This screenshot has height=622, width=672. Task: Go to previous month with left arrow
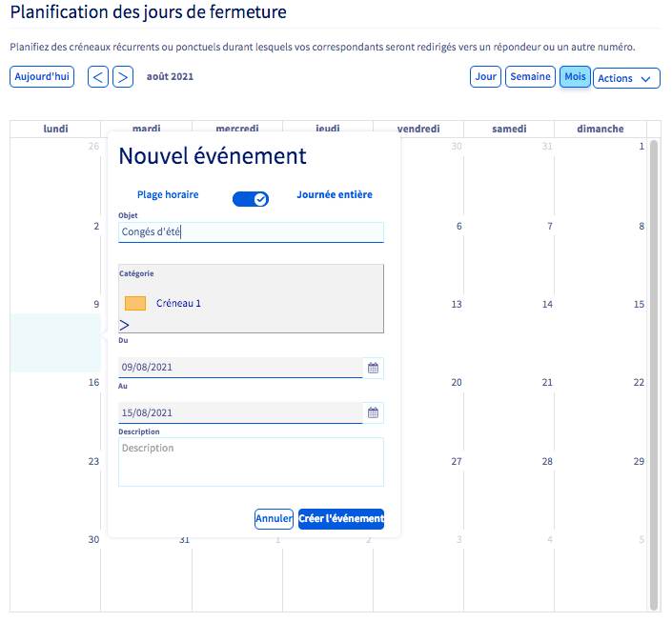coord(98,77)
